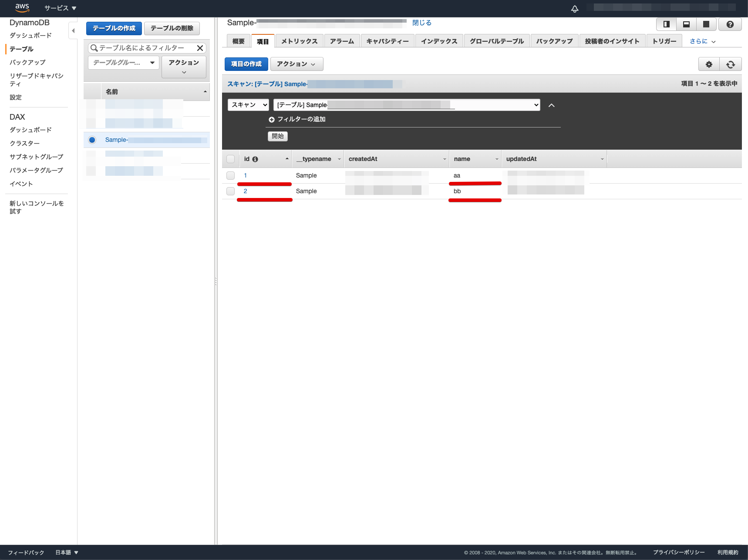Image resolution: width=748 pixels, height=560 pixels.
Task: Open the [テーブル] Sample selector dropdown
Action: 407,105
